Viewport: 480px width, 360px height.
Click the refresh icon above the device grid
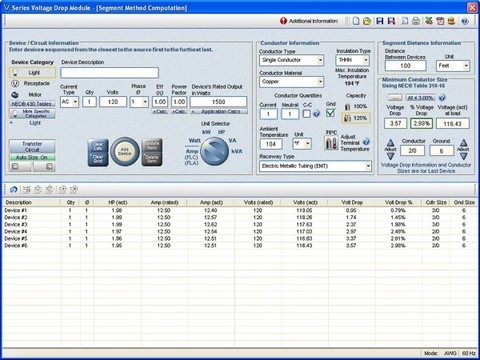[x=14, y=190]
